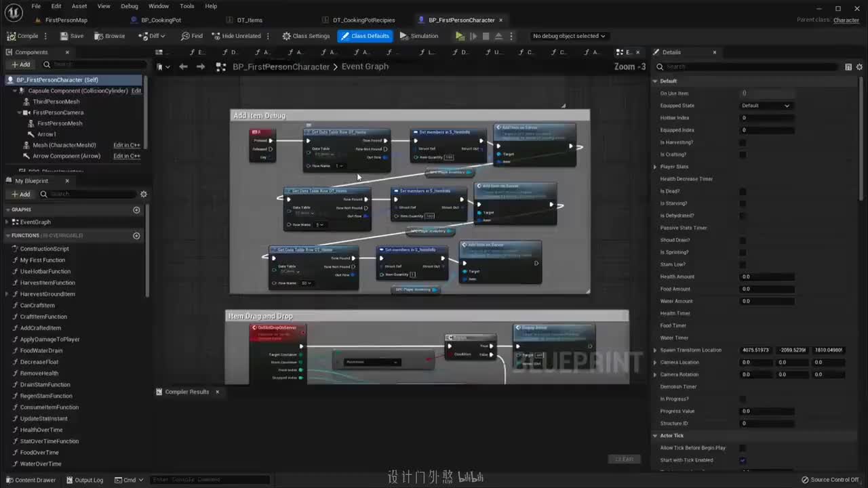This screenshot has width=868, height=488.
Task: Open the Asset menu
Action: point(79,6)
